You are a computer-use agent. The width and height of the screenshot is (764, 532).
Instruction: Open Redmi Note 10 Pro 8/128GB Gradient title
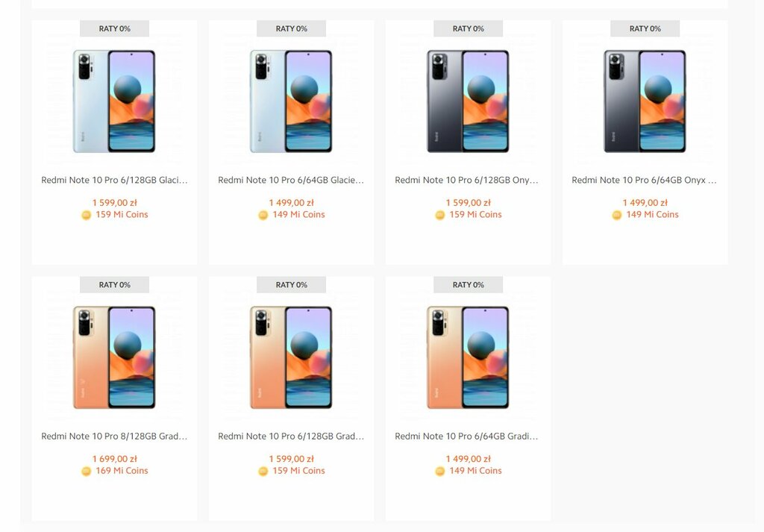(x=114, y=436)
